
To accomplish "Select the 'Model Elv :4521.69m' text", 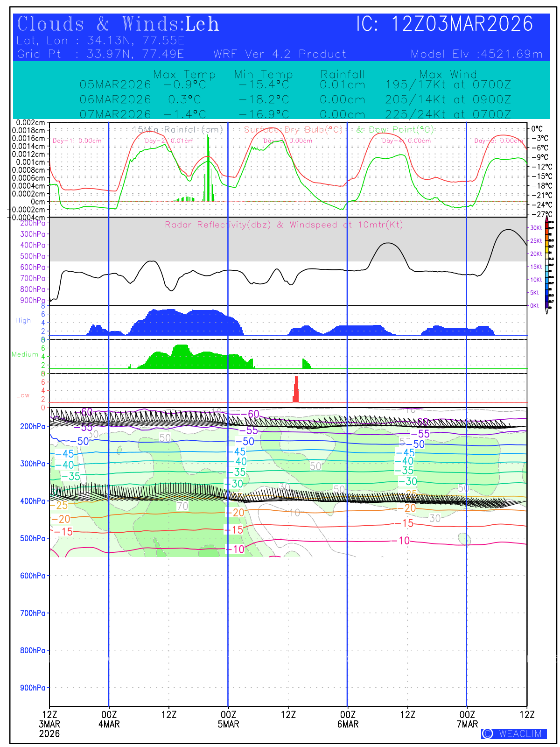I will (x=476, y=54).
